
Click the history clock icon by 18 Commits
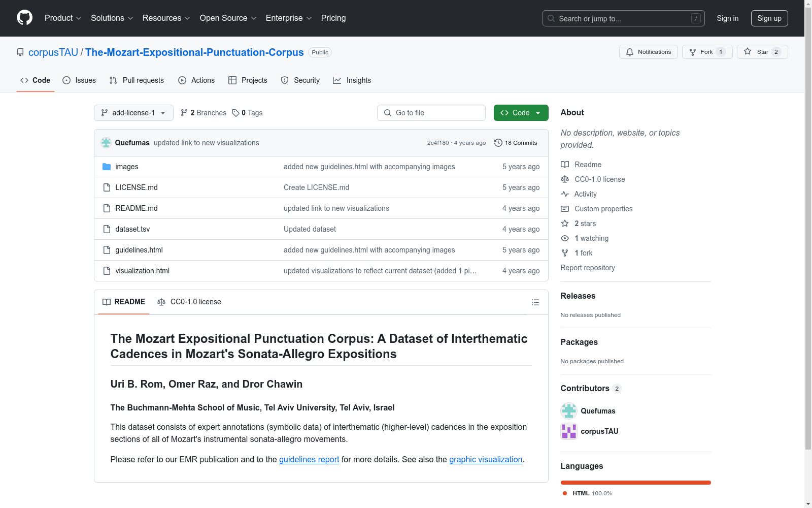pos(498,143)
